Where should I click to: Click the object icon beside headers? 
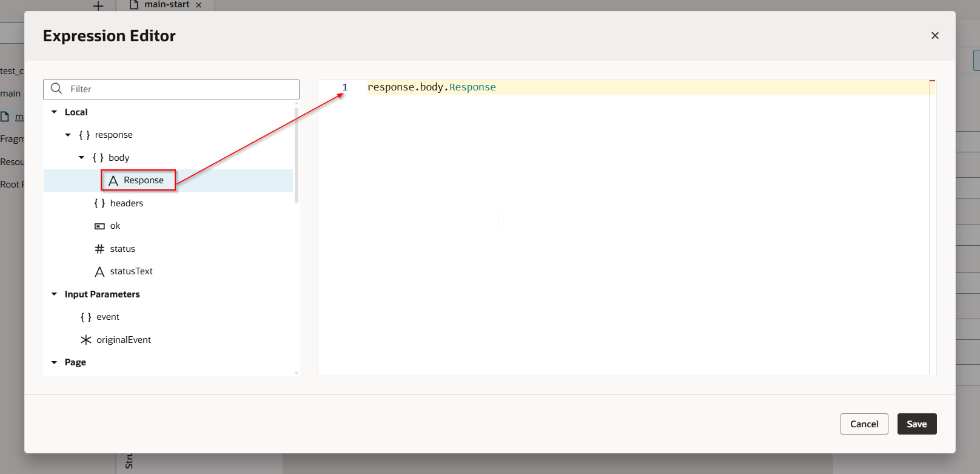[99, 203]
